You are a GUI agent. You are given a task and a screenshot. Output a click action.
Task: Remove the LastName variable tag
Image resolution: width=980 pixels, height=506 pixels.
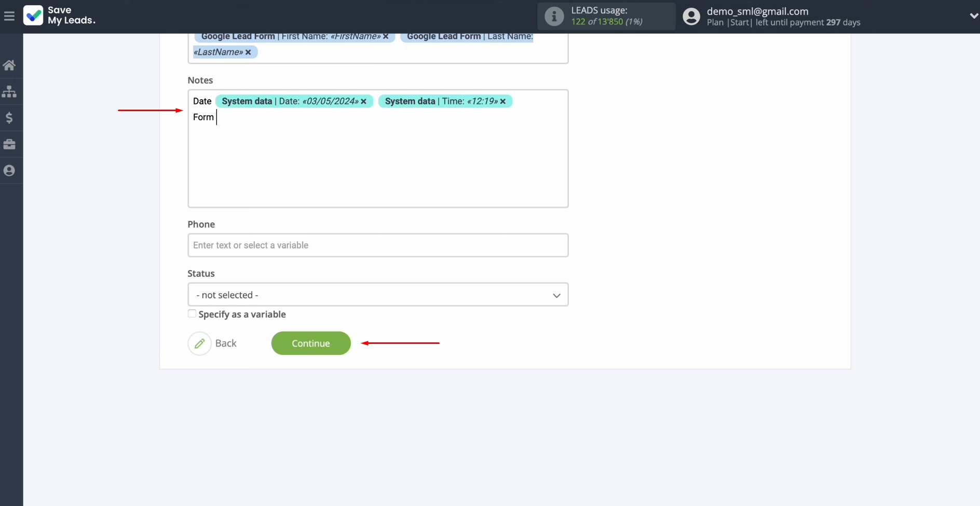click(248, 52)
